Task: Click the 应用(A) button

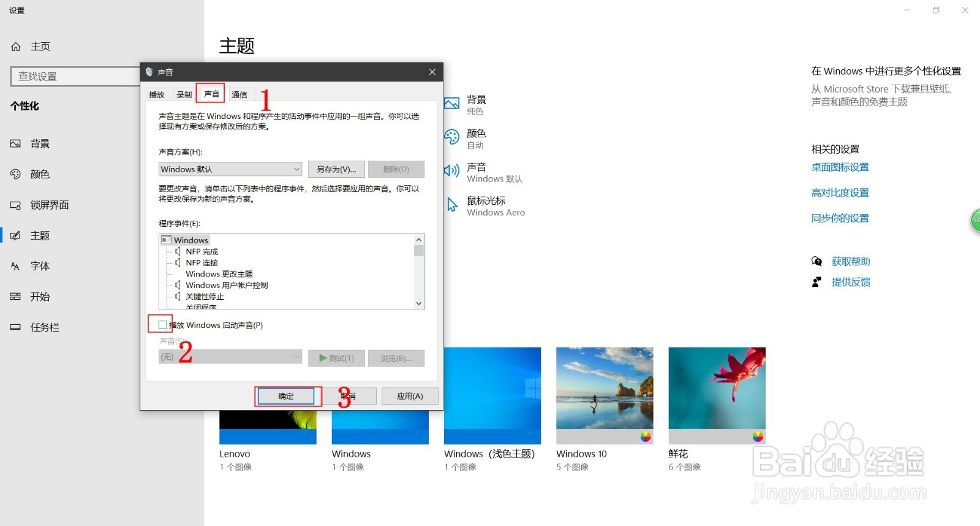Action: pyautogui.click(x=410, y=396)
